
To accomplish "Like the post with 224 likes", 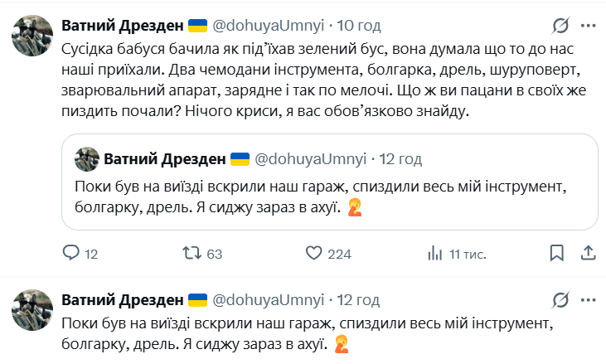I will 314,253.
